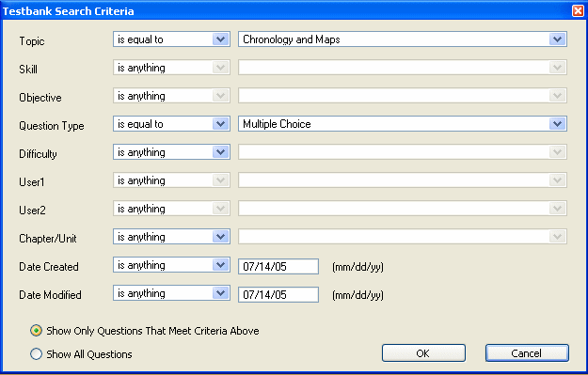Click the User2 condition dropdown arrow
Viewport: 588px width, 375px height.
coord(221,209)
